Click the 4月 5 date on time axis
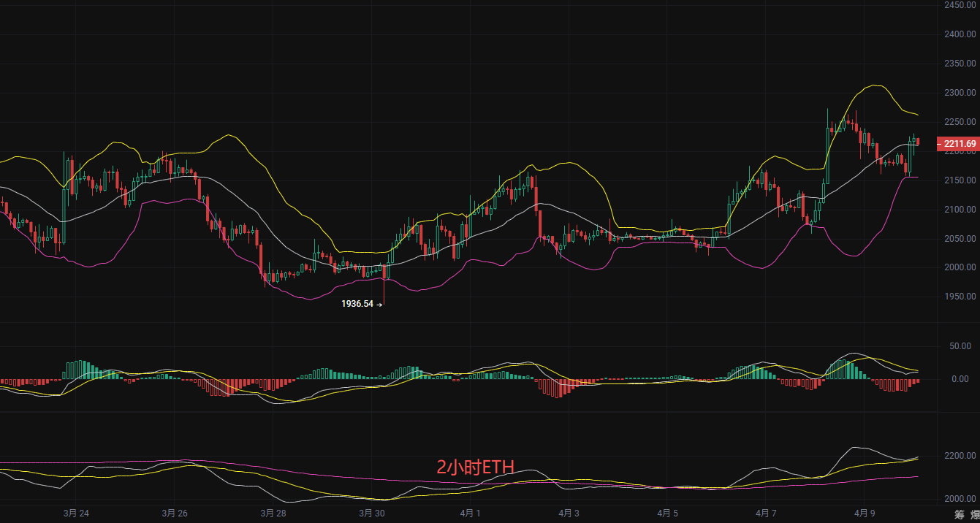The height and width of the screenshot is (523, 980). pyautogui.click(x=666, y=513)
